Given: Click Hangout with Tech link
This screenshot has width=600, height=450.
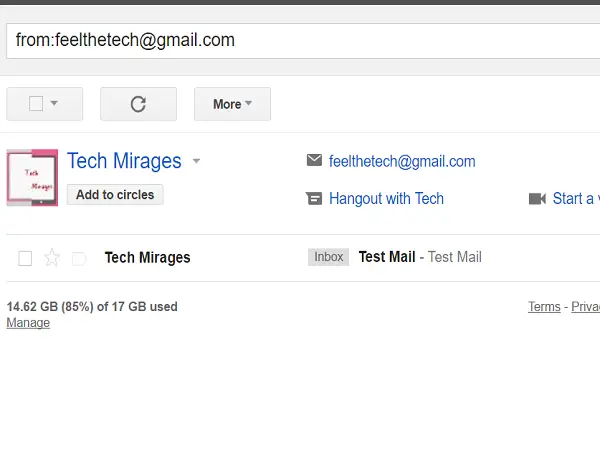Looking at the screenshot, I should [x=386, y=199].
